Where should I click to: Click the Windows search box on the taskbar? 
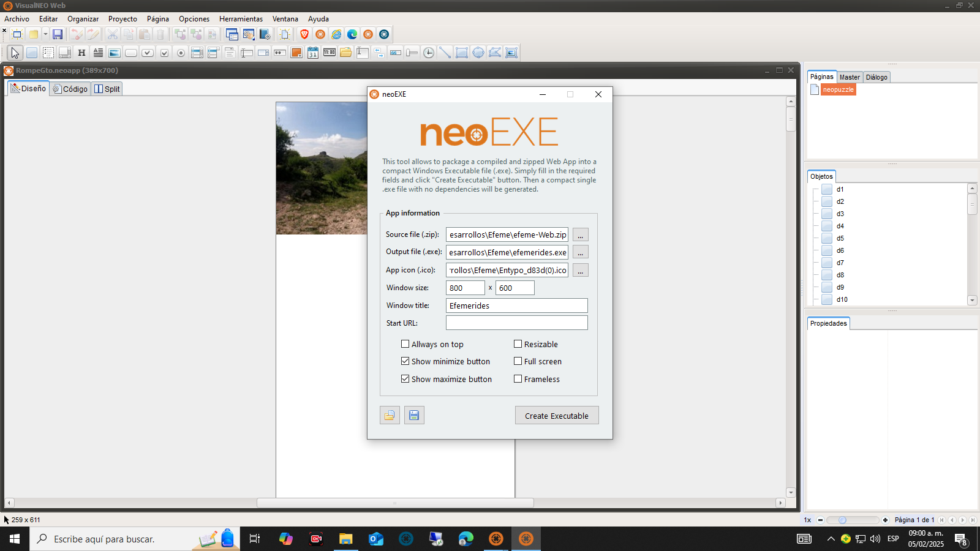click(135, 539)
